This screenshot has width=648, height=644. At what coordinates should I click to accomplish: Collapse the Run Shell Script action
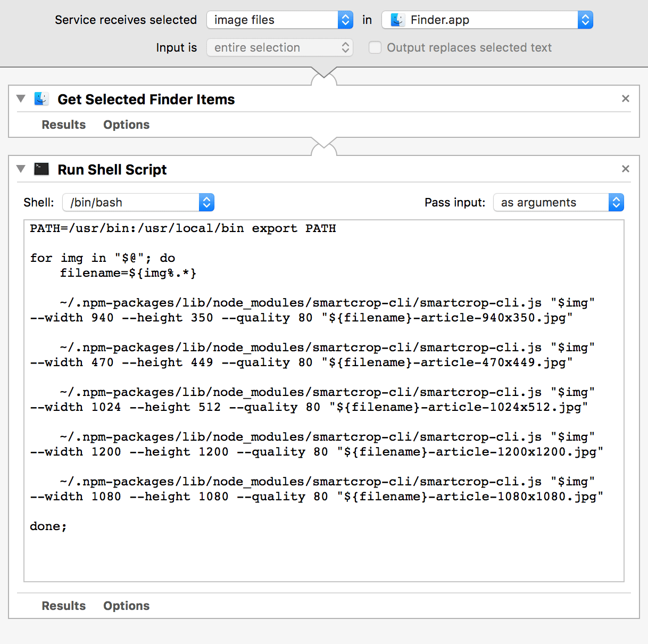(21, 169)
